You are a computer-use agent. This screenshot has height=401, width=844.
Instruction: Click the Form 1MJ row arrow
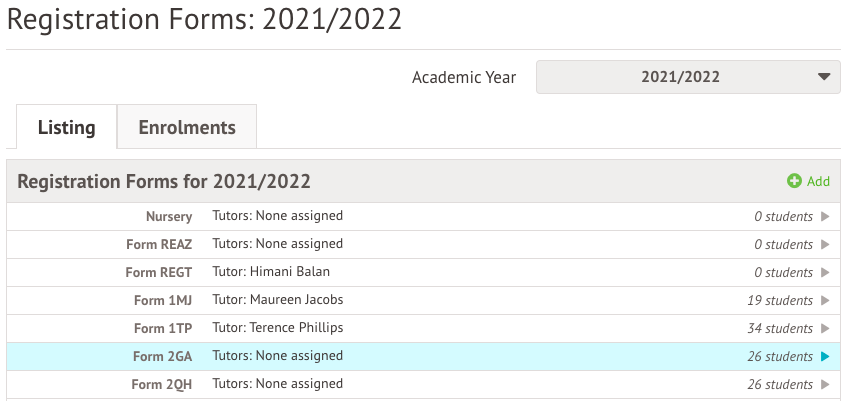point(825,300)
